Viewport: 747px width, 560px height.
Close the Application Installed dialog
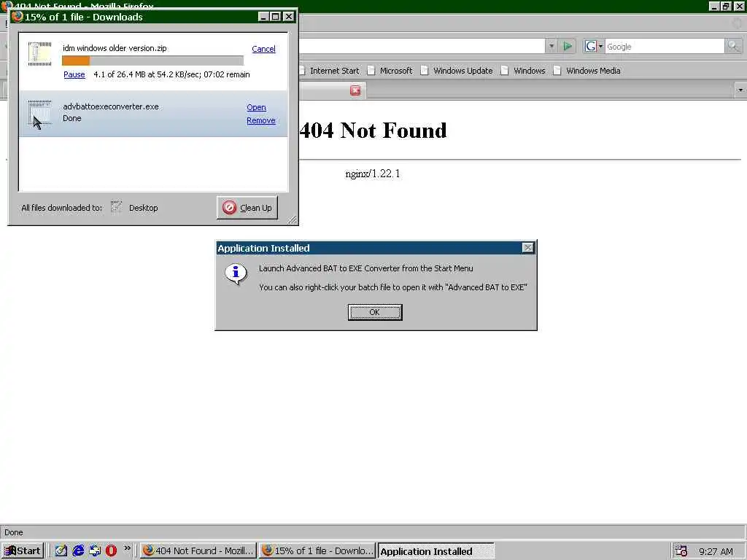(x=528, y=248)
